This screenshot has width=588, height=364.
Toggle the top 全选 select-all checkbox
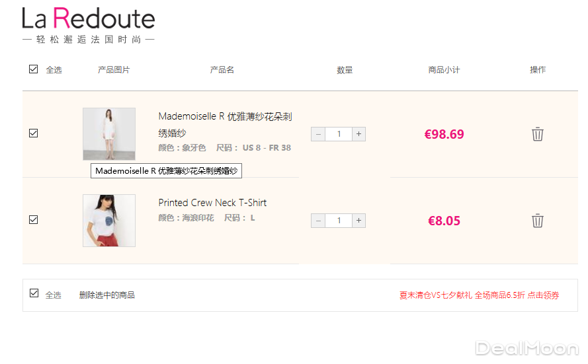click(34, 69)
